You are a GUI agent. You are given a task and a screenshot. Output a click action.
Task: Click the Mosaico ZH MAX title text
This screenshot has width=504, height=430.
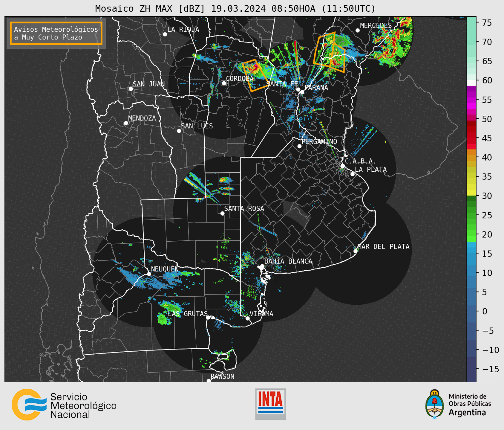coord(235,8)
